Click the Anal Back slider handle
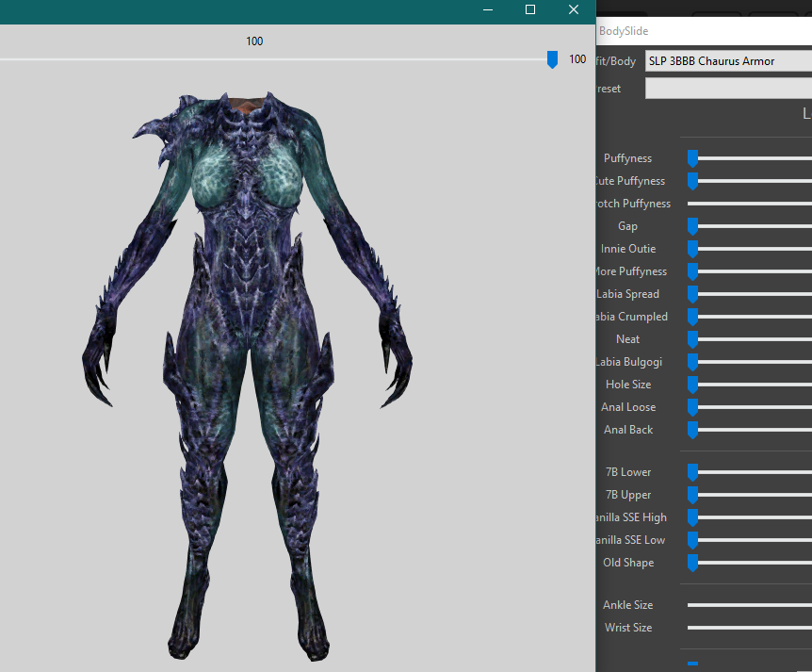 point(693,430)
